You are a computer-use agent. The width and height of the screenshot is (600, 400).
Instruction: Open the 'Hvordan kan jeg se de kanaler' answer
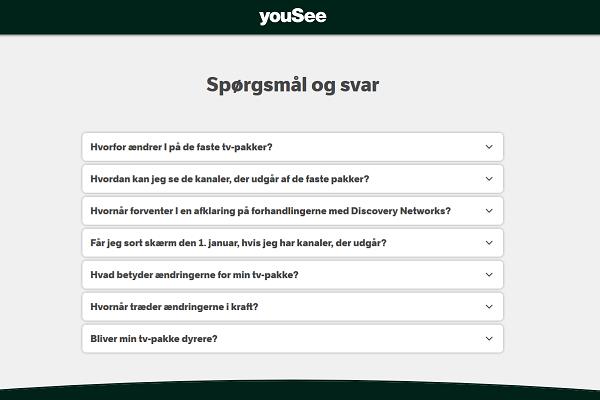[229, 179]
